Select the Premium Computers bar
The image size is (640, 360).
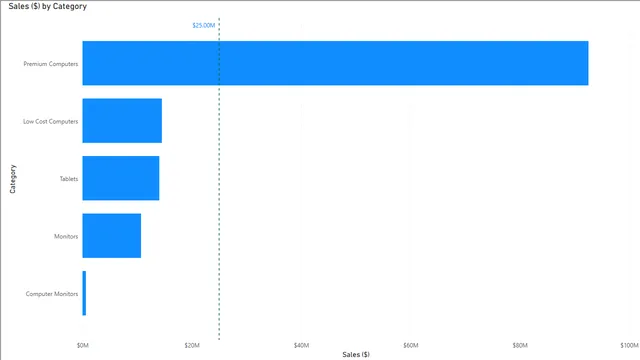point(335,63)
